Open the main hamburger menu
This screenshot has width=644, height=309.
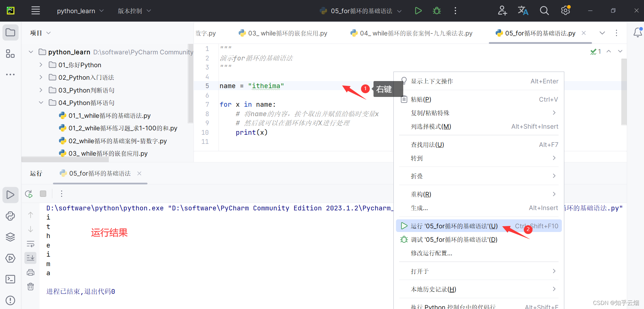click(35, 11)
